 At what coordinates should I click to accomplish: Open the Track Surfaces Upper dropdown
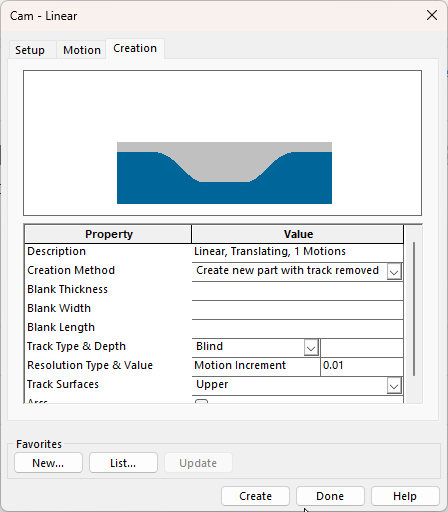[x=394, y=386]
